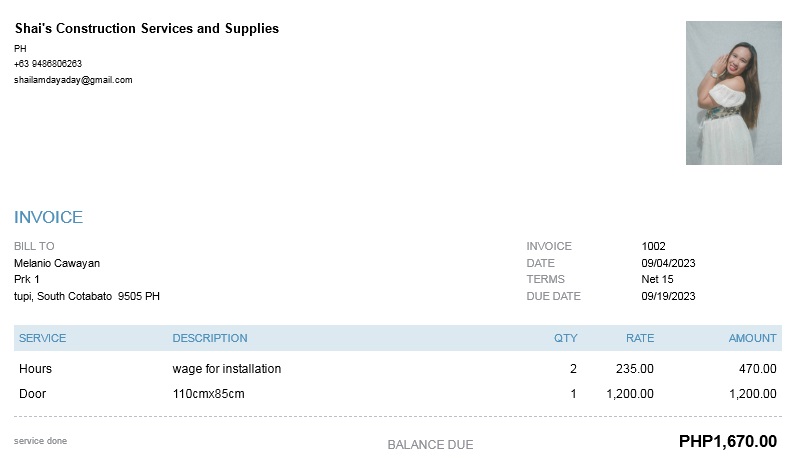Click the AMOUNT column header
This screenshot has width=800, height=465.
click(752, 338)
